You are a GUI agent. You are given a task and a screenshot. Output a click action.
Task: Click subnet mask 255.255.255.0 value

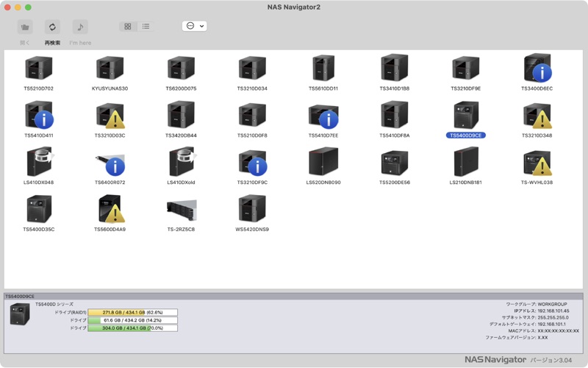tap(553, 317)
